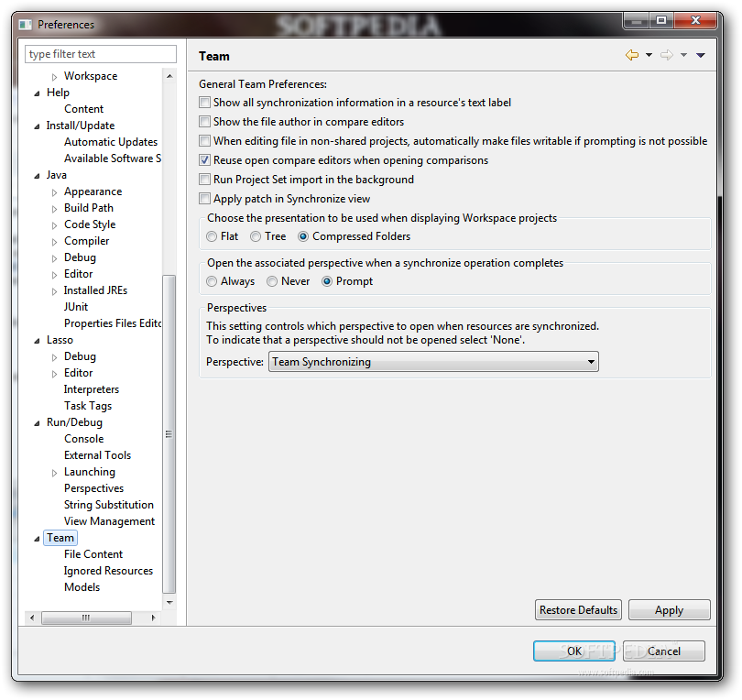This screenshot has height=700, width=742.
Task: Select View Management item
Action: [x=109, y=521]
